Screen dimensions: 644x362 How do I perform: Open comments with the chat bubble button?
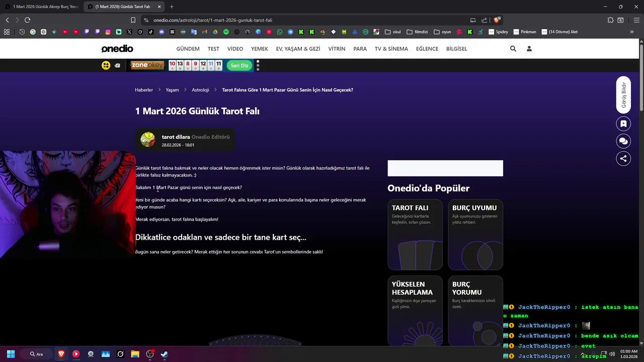pos(623,141)
